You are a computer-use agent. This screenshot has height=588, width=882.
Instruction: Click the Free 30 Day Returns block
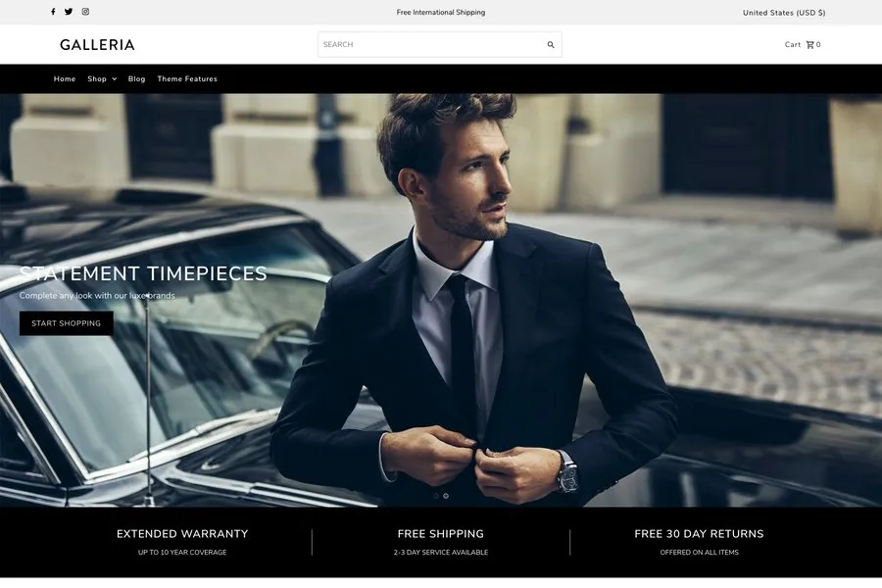tap(699, 542)
